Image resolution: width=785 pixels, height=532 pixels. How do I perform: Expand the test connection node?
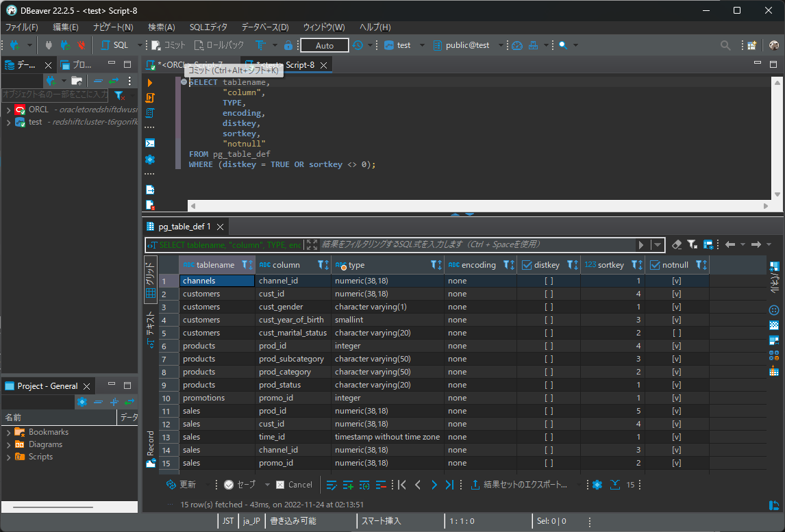point(8,122)
